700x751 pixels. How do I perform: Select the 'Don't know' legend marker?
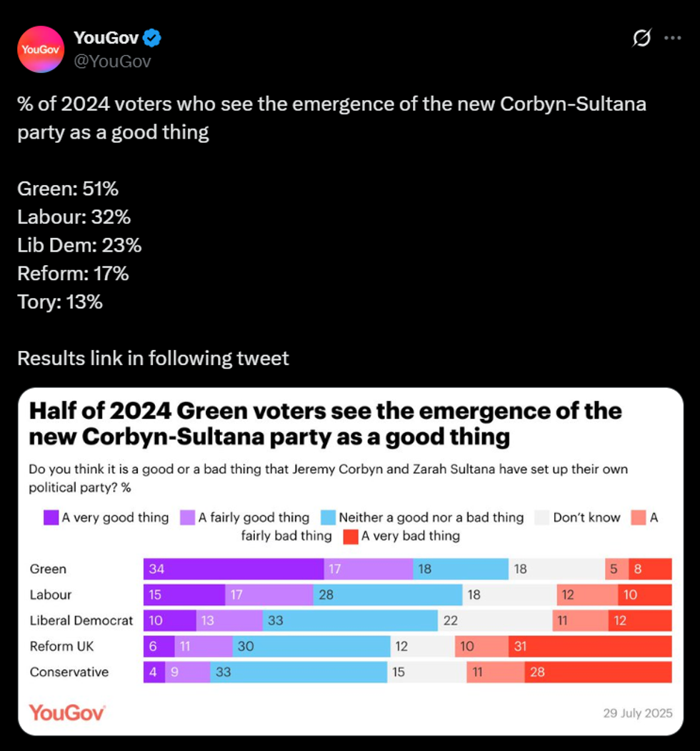[543, 517]
